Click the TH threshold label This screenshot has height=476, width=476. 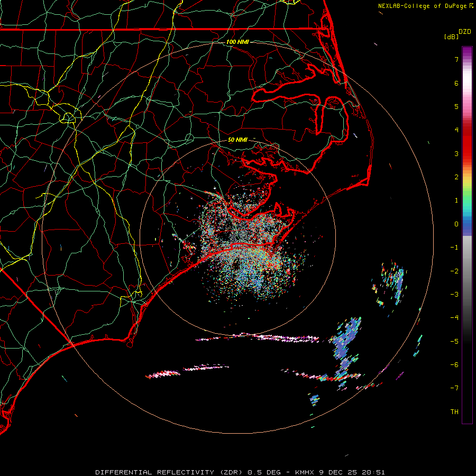[x=454, y=412]
